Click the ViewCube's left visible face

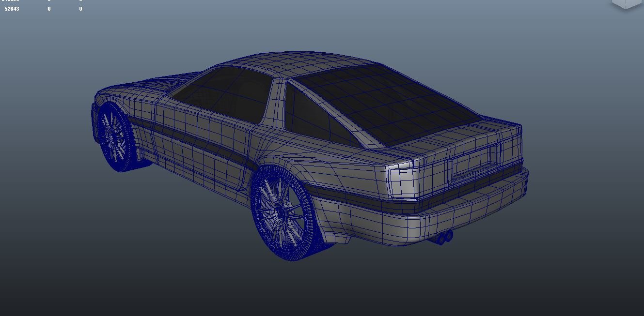point(619,3)
